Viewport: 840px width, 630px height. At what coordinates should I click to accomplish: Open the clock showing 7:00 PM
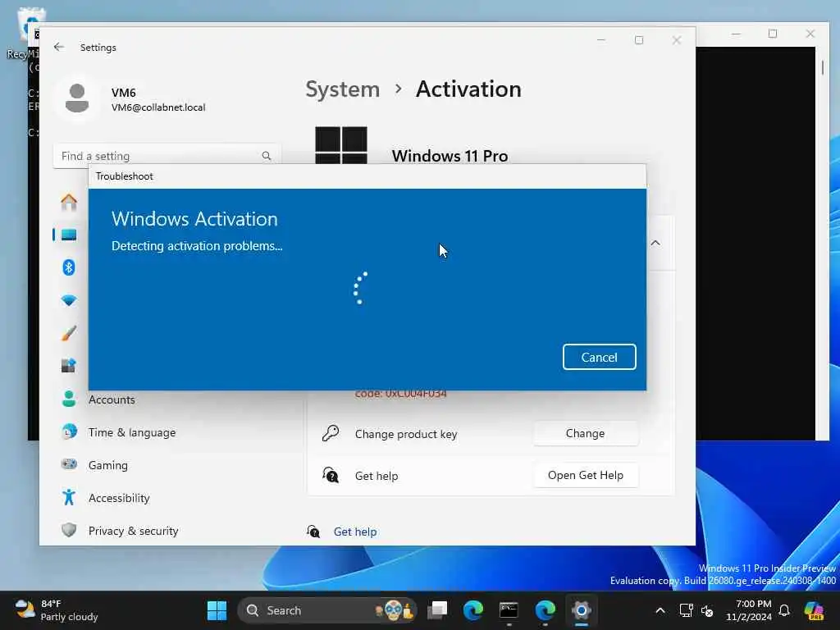[748, 610]
